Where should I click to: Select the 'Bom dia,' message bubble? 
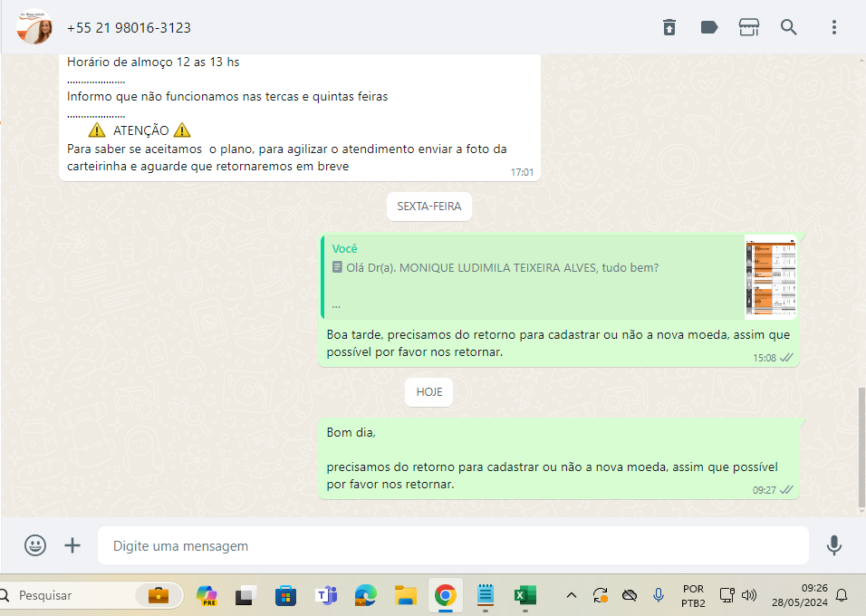pyautogui.click(x=559, y=458)
